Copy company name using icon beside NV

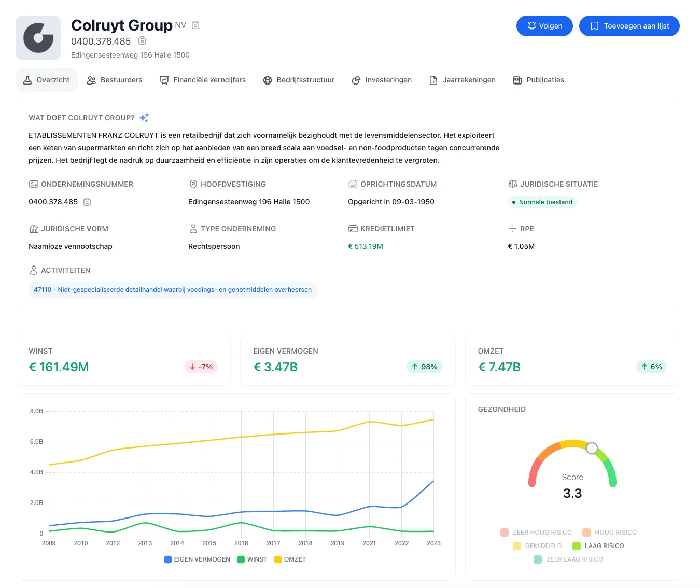[195, 25]
